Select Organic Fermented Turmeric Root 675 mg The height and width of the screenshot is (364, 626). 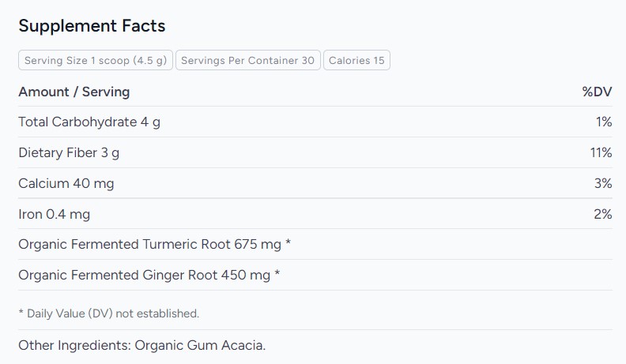click(149, 244)
